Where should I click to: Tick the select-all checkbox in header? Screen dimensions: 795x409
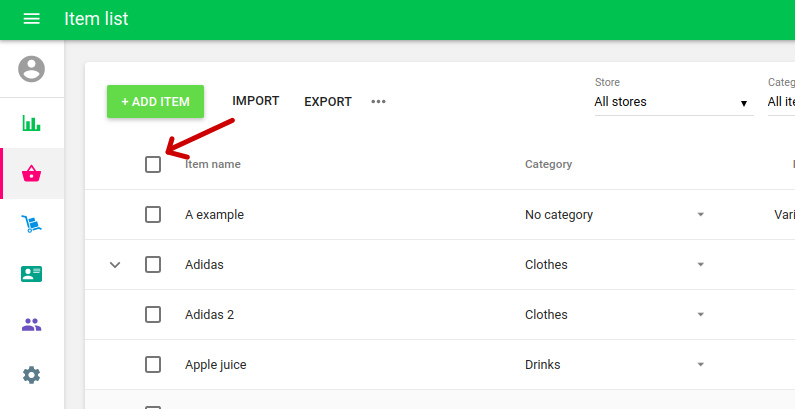click(153, 164)
